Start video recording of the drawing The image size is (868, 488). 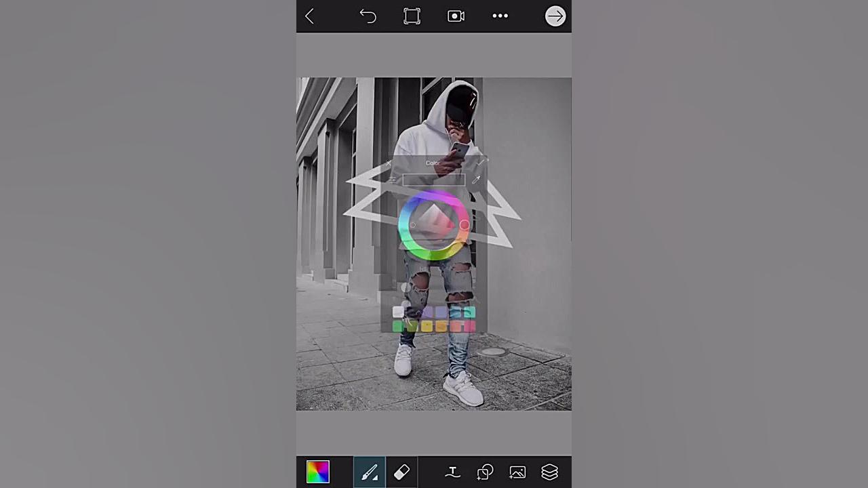click(x=456, y=16)
